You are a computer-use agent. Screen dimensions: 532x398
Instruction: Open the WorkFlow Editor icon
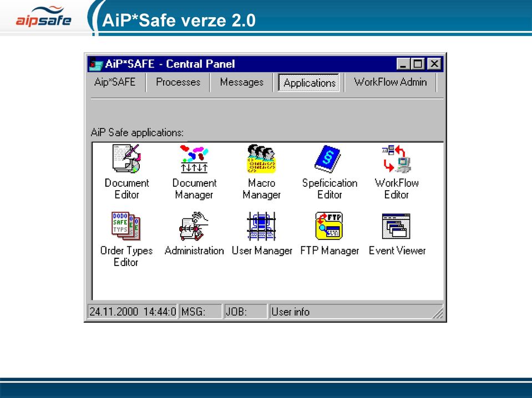point(396,159)
